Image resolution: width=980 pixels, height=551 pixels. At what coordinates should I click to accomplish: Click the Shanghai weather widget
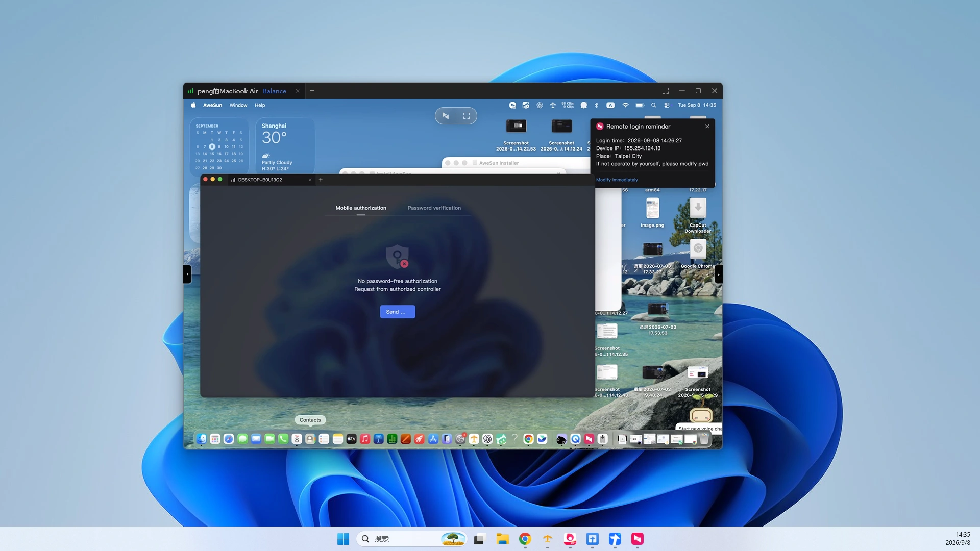click(285, 147)
